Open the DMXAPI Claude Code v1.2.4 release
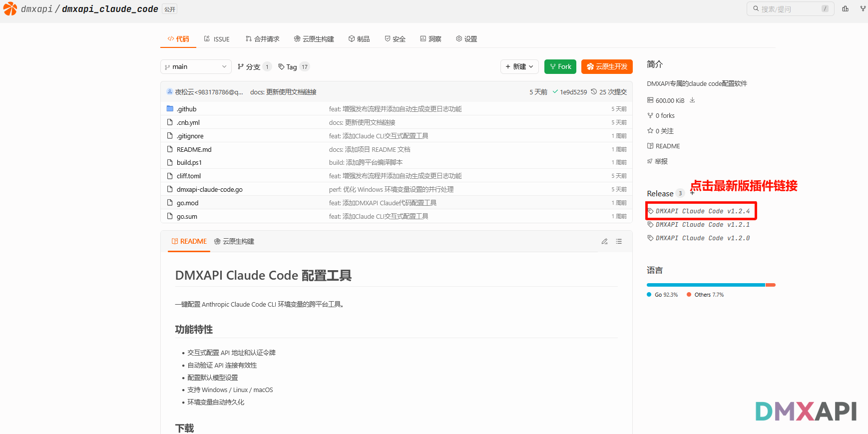Image resolution: width=868 pixels, height=434 pixels. (x=702, y=211)
